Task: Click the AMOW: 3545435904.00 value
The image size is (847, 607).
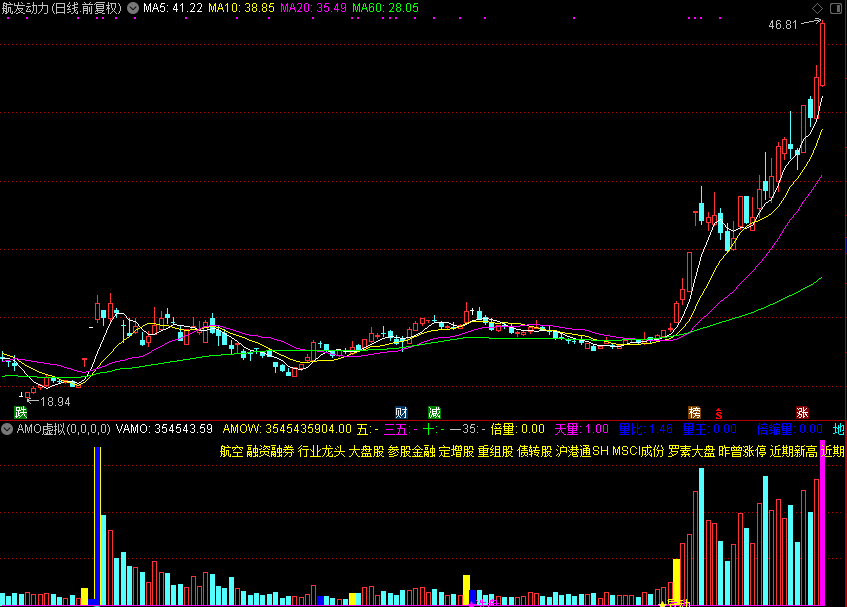Action: [x=287, y=429]
